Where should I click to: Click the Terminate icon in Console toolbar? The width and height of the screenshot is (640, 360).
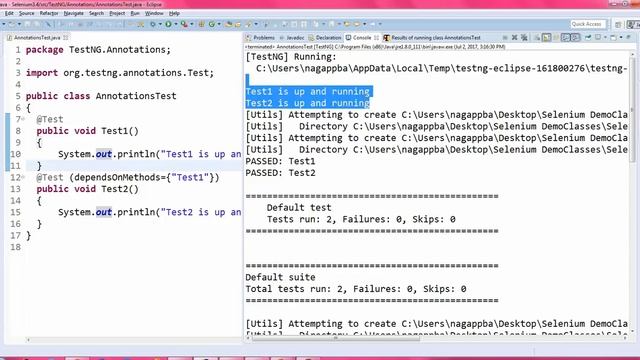[505, 38]
